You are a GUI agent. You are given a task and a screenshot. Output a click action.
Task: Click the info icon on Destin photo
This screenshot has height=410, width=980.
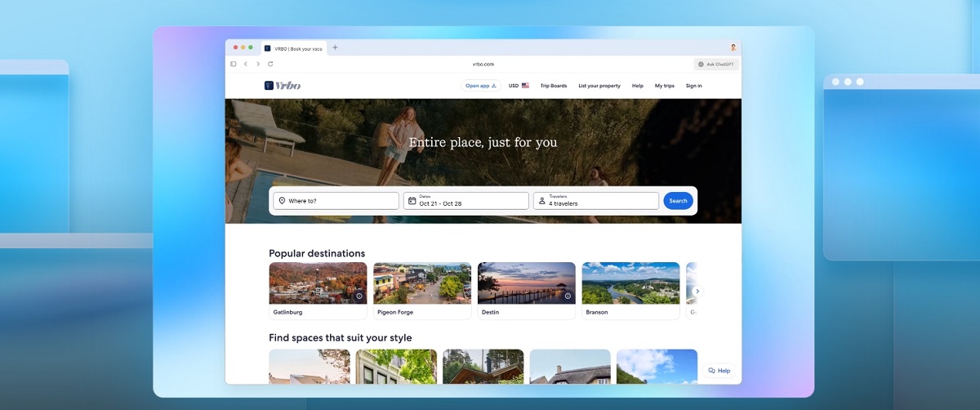[568, 296]
